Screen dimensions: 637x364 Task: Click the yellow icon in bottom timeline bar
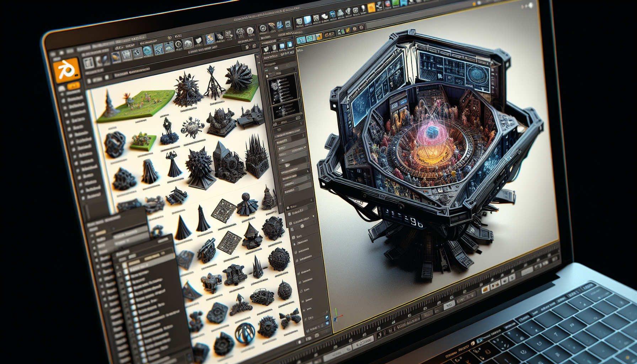[x=486, y=290]
